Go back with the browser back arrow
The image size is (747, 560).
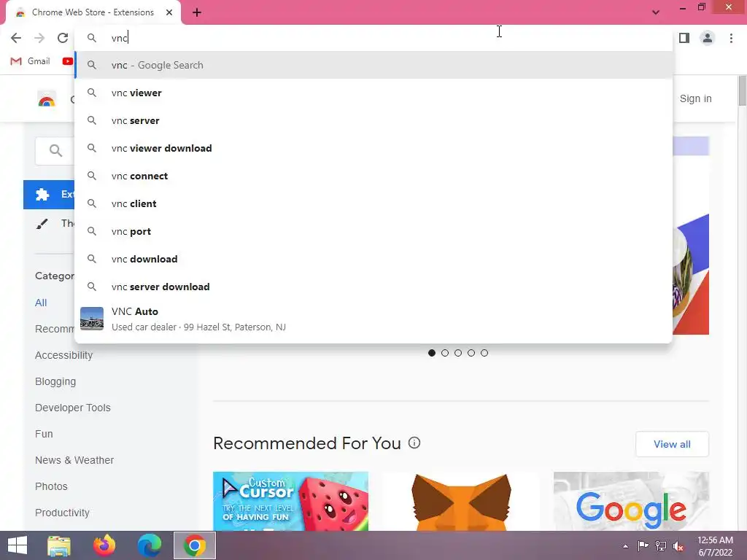point(16,38)
